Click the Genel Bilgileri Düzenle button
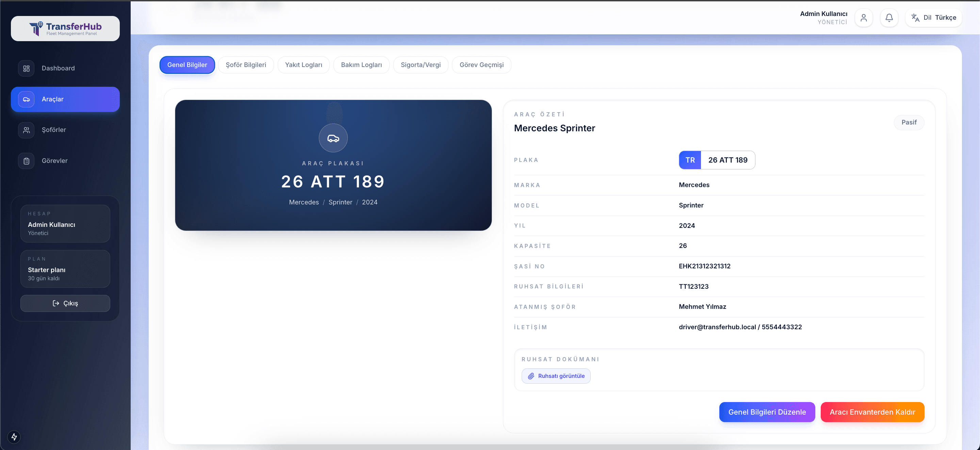 tap(767, 412)
